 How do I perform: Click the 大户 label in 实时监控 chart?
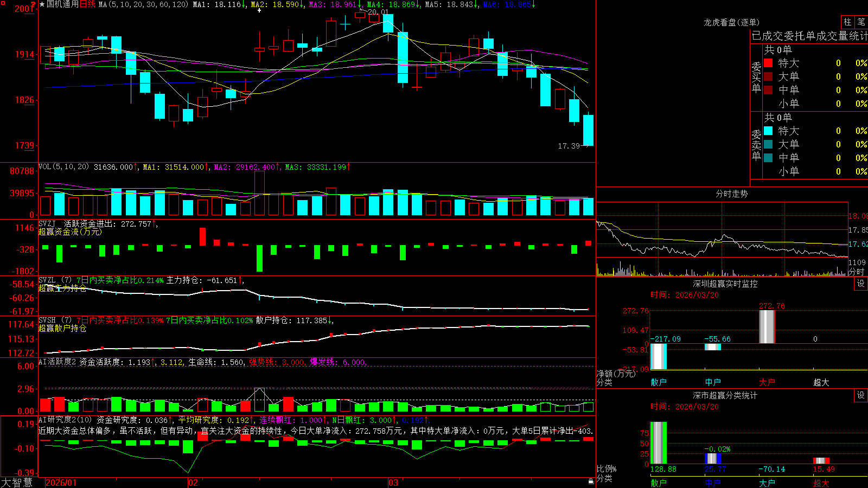click(x=767, y=382)
